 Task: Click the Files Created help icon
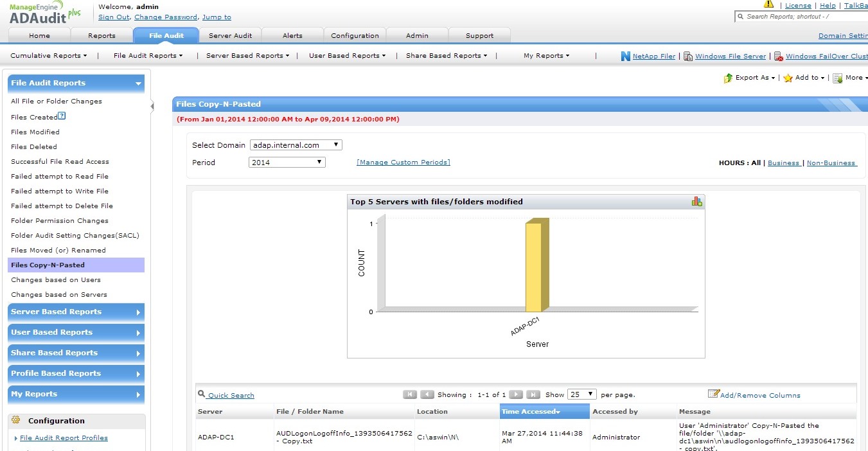click(62, 116)
